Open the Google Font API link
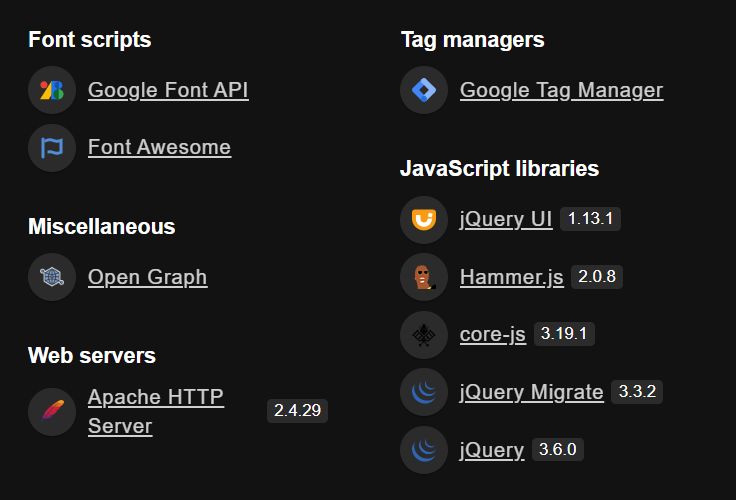 pos(168,90)
